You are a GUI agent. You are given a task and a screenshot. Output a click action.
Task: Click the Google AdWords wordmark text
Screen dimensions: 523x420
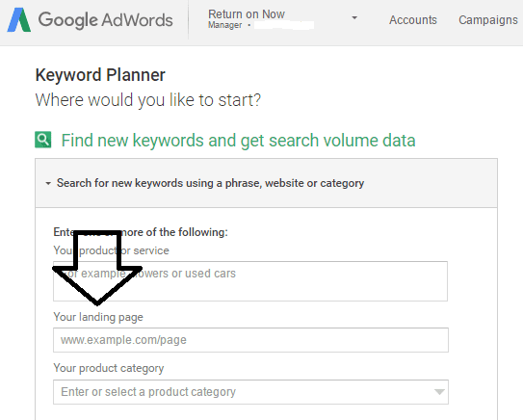(105, 20)
